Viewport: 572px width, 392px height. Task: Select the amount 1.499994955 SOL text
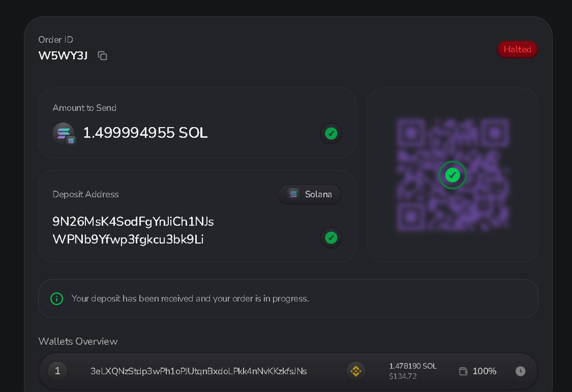pyautogui.click(x=145, y=133)
